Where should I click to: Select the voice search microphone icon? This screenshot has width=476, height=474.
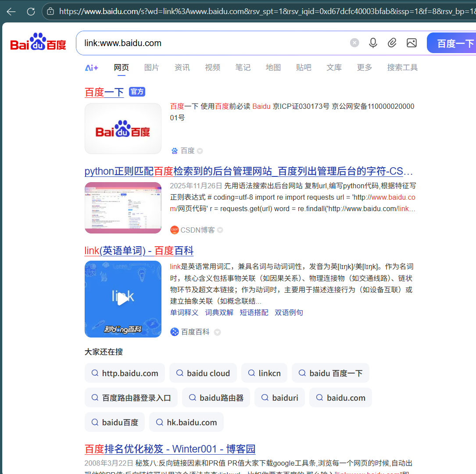click(373, 43)
